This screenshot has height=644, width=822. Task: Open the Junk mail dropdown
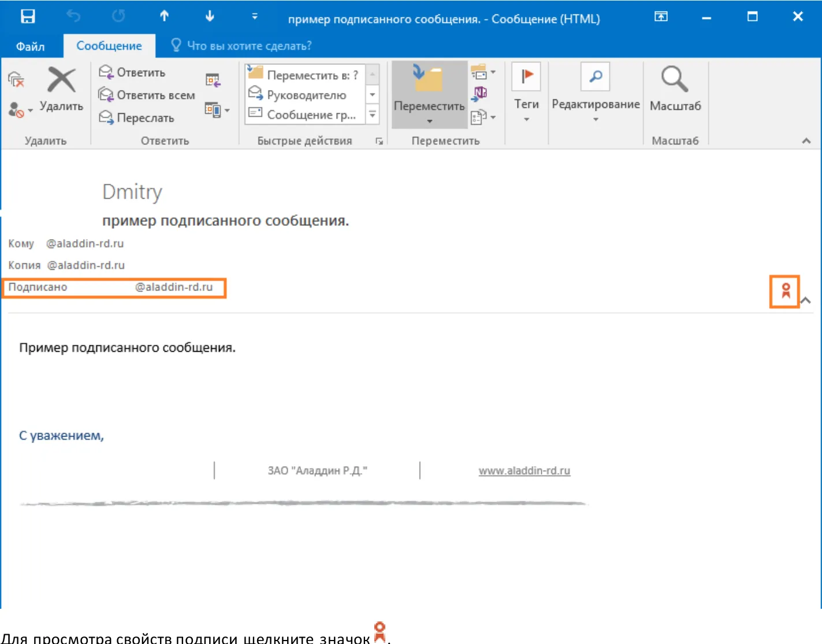pyautogui.click(x=20, y=110)
